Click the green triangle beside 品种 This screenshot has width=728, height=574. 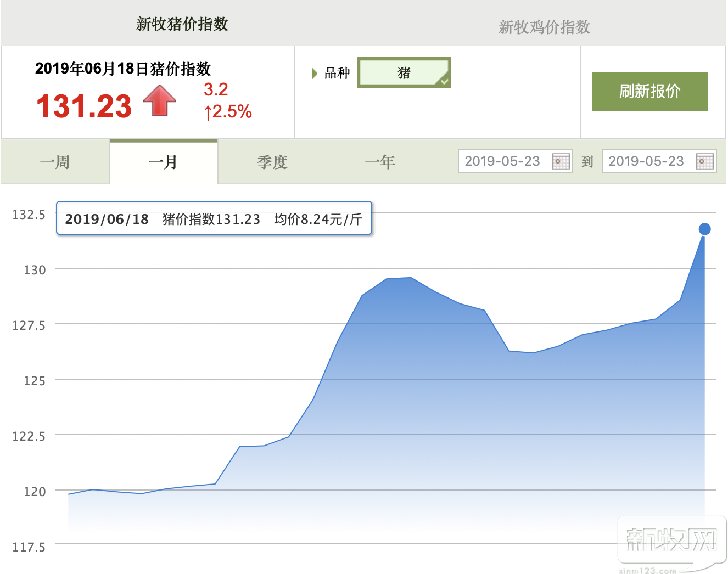pos(315,74)
